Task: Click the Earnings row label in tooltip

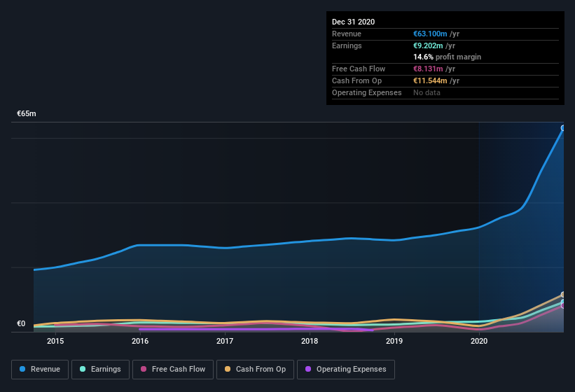Action: [x=347, y=45]
